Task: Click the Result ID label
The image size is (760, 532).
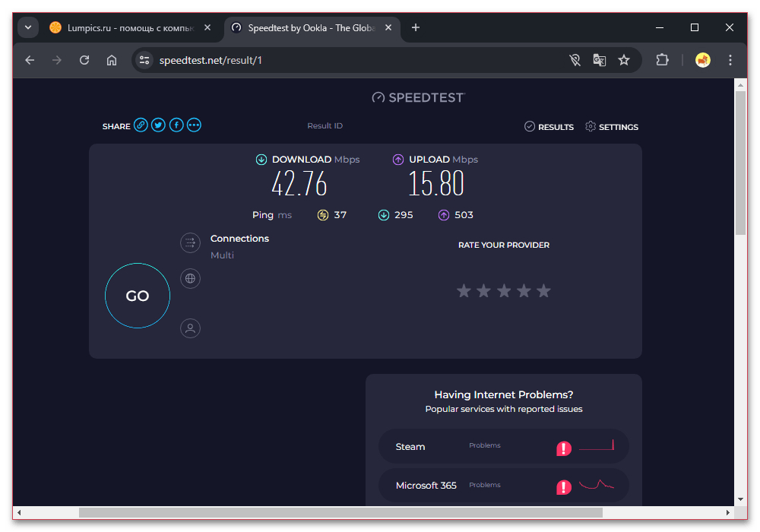Action: coord(325,125)
